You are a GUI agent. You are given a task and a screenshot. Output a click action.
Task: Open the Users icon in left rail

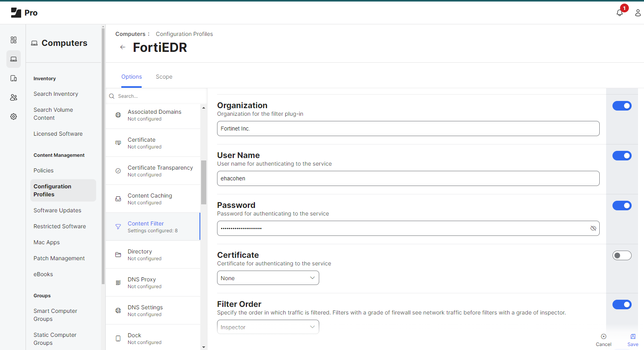click(x=14, y=97)
